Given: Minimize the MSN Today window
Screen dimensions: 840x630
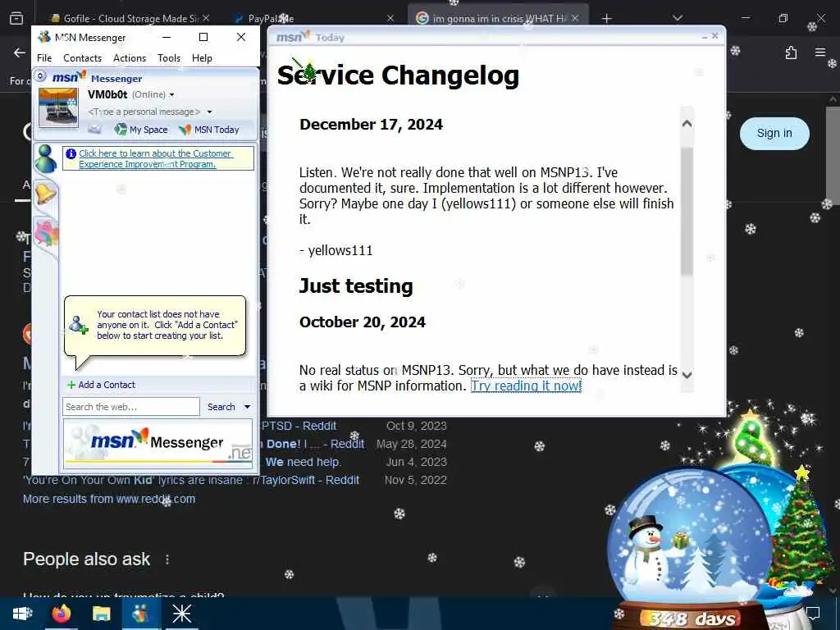Looking at the screenshot, I should point(704,36).
